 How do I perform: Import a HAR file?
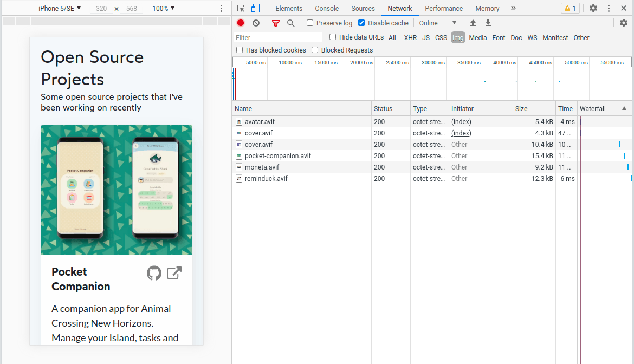pyautogui.click(x=473, y=23)
